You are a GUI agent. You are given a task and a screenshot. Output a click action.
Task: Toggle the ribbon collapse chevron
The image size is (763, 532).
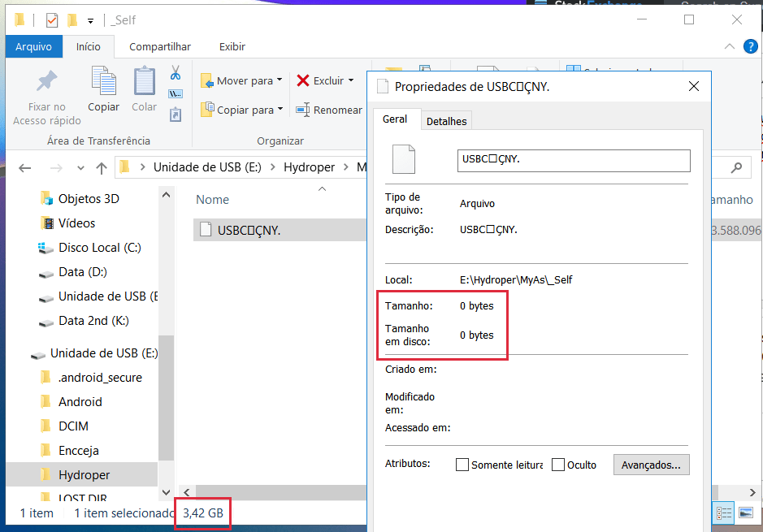729,46
